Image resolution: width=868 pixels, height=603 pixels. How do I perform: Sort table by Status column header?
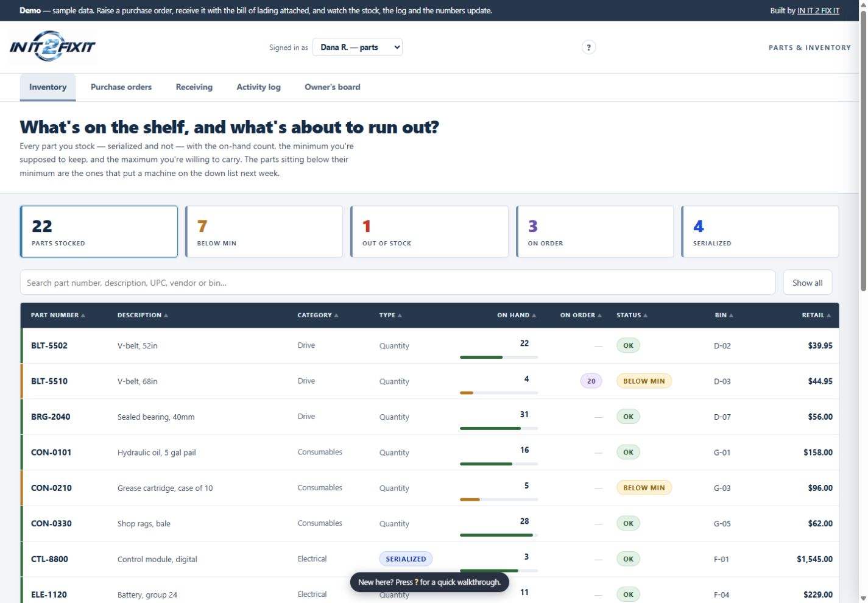[x=632, y=315]
